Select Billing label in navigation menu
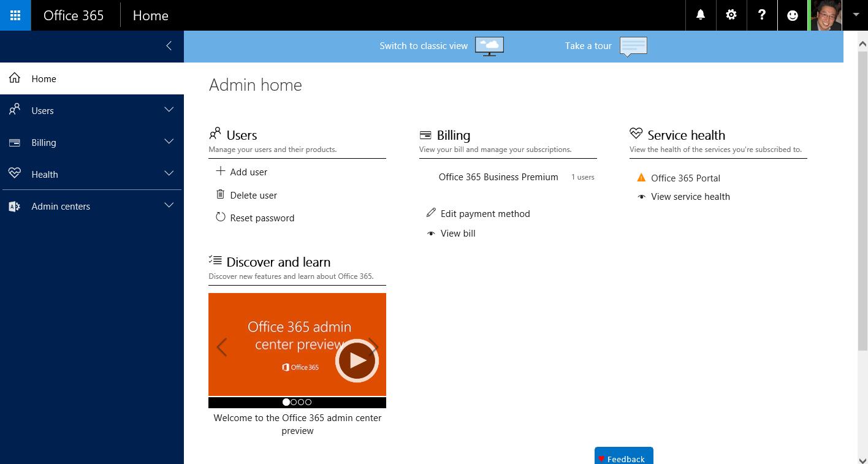 [44, 143]
